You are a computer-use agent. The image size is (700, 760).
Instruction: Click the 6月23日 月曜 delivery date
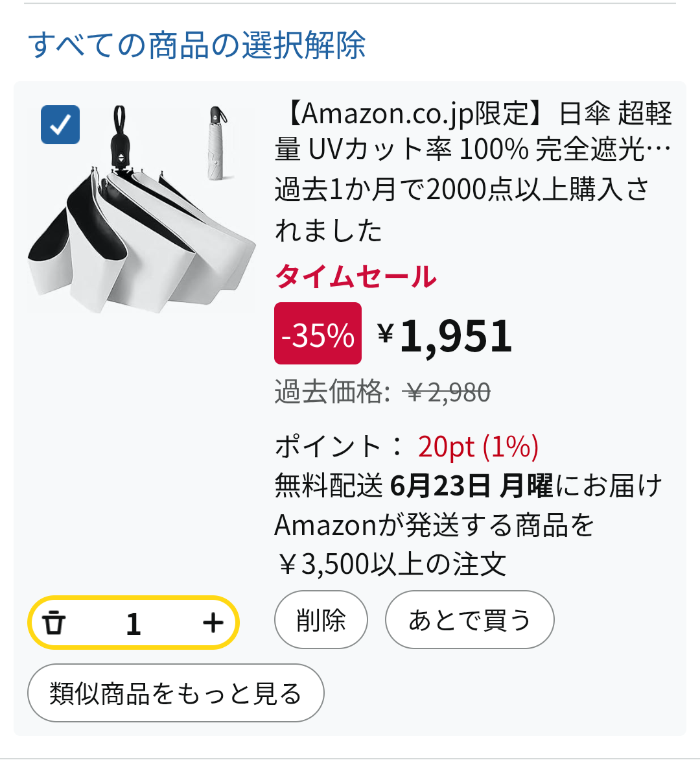471,486
